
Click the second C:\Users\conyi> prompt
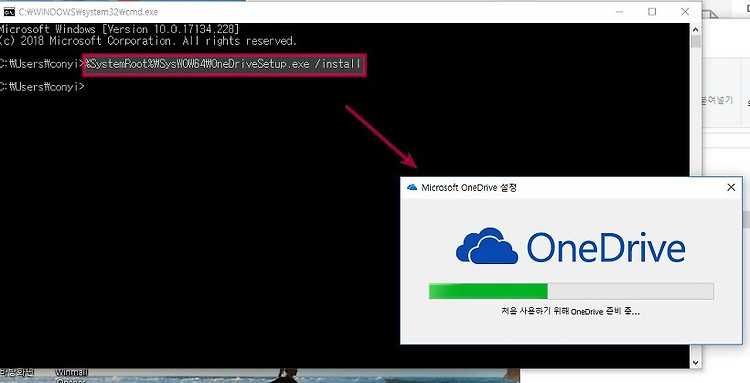(x=42, y=87)
